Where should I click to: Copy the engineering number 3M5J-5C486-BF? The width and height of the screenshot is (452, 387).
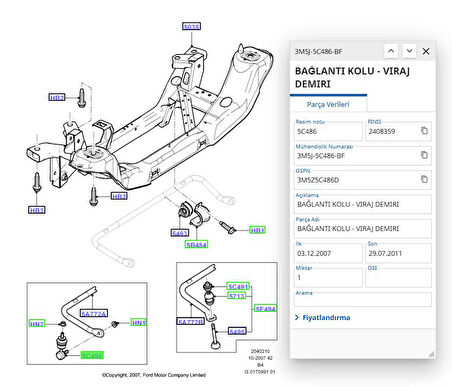pyautogui.click(x=424, y=155)
